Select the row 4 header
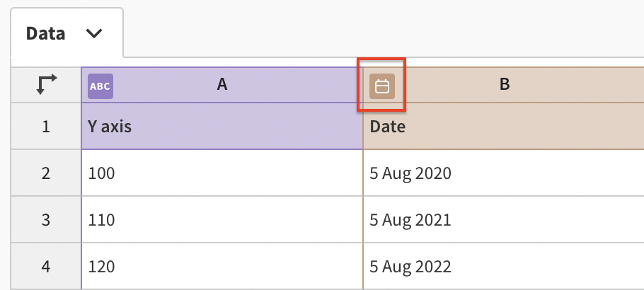The height and width of the screenshot is (290, 644). tap(46, 267)
